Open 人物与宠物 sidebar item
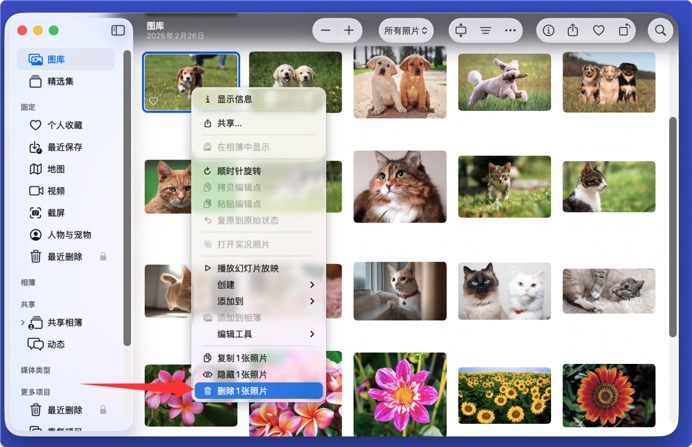Image resolution: width=692 pixels, height=447 pixels. 66,235
